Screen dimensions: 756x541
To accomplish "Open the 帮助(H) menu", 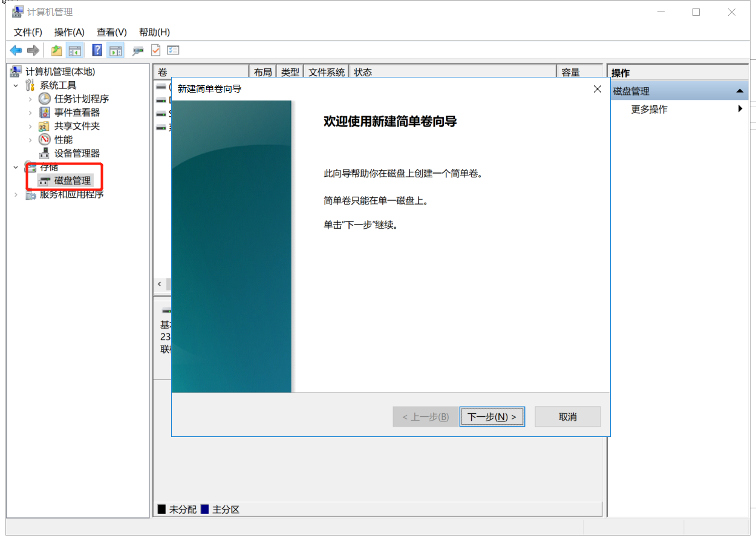I will pos(154,32).
